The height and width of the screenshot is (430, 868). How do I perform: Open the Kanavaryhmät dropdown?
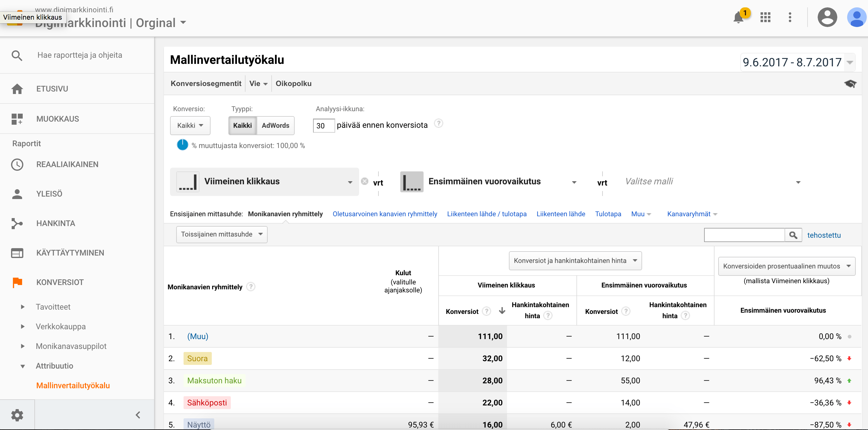(692, 214)
